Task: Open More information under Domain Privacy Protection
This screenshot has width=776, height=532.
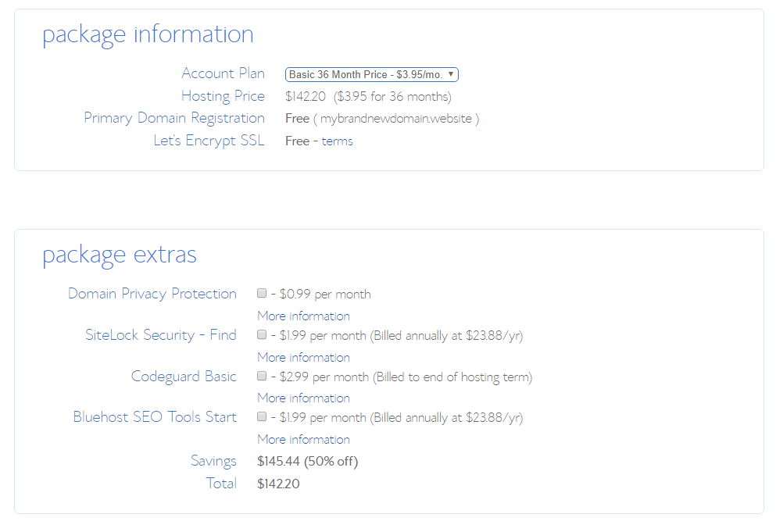Action: coord(303,316)
